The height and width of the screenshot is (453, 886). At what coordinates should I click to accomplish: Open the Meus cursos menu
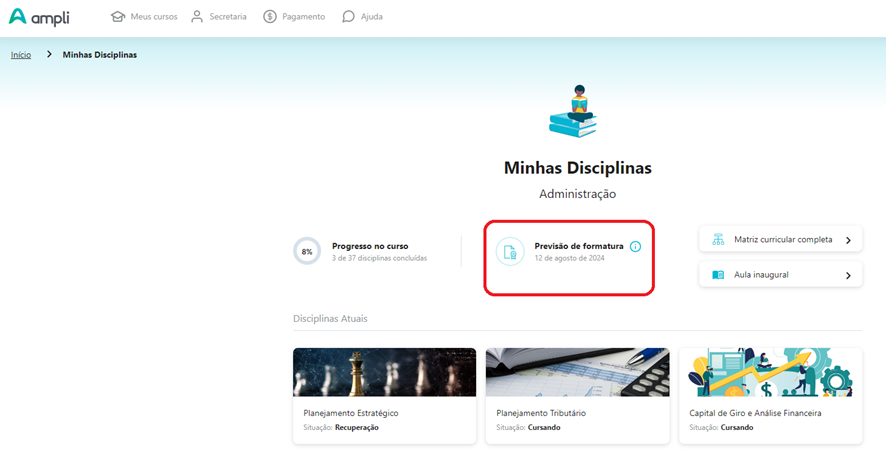pos(144,17)
